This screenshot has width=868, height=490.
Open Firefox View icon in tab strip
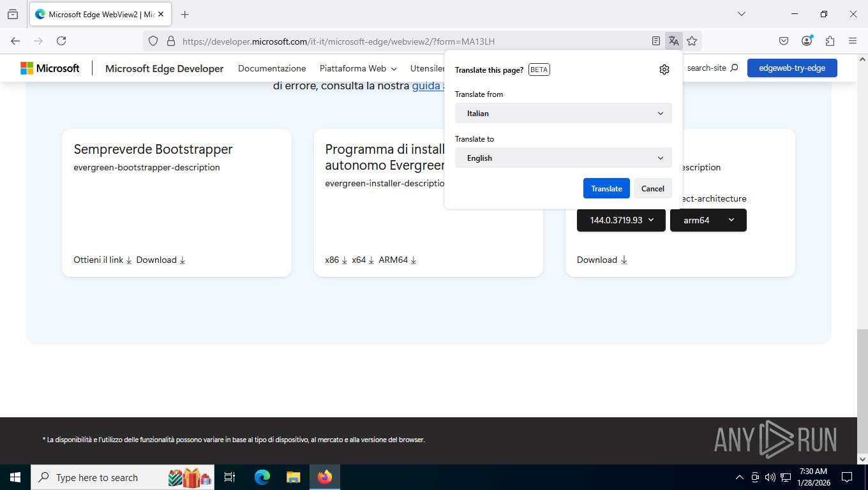(13, 14)
